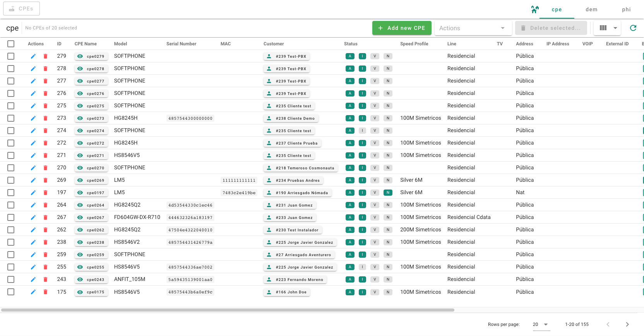Image resolution: width=644 pixels, height=336 pixels.
Task: Go to next page of results
Action: point(627,324)
